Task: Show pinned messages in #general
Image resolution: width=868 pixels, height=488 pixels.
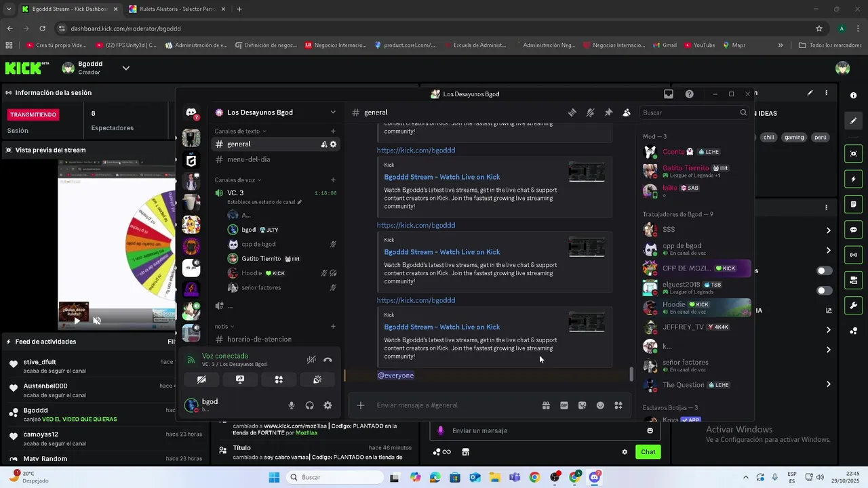Action: tap(608, 113)
